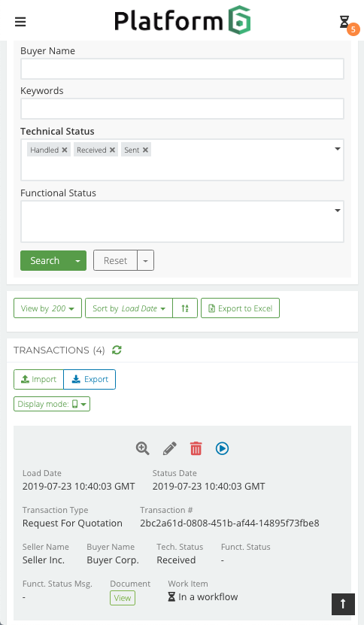Screen dimensions: 364x625
Task: Click the Export button beside Import
Action: [x=89, y=380]
